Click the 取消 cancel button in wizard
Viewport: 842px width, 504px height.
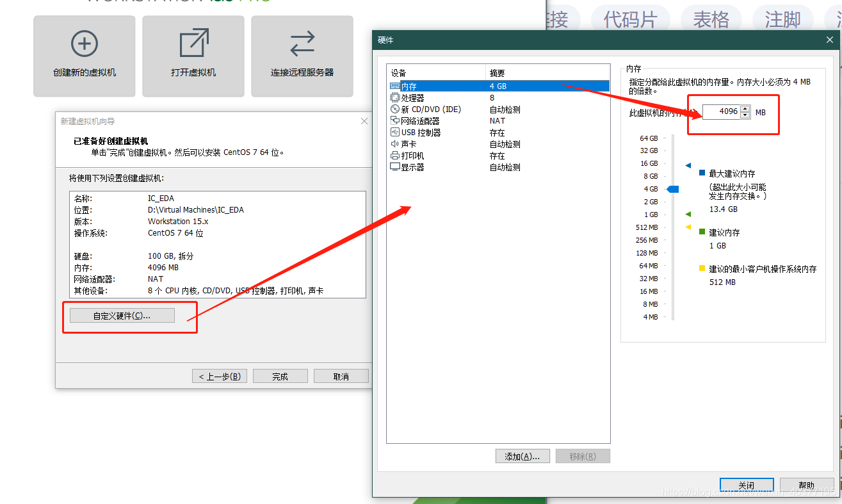[x=341, y=376]
